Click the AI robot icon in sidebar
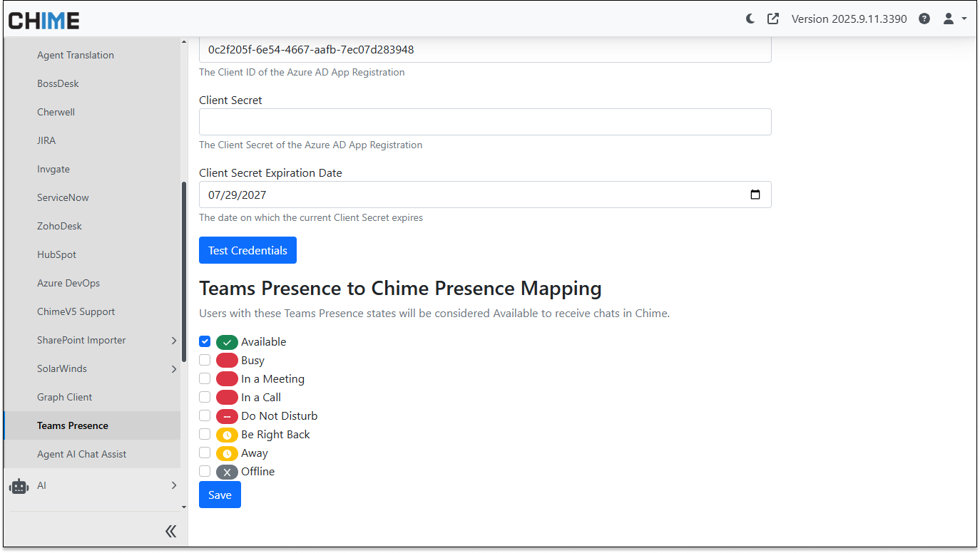This screenshot has width=980, height=553. pyautogui.click(x=19, y=485)
